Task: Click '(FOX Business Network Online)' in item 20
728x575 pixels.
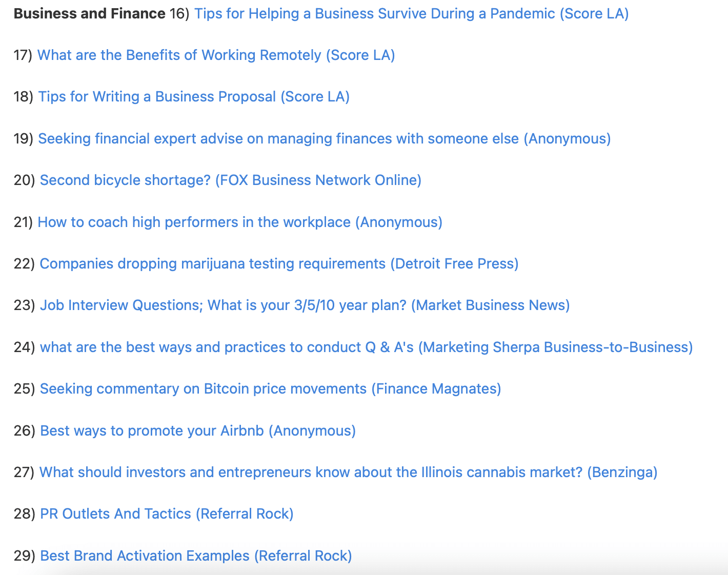Action: [x=318, y=180]
